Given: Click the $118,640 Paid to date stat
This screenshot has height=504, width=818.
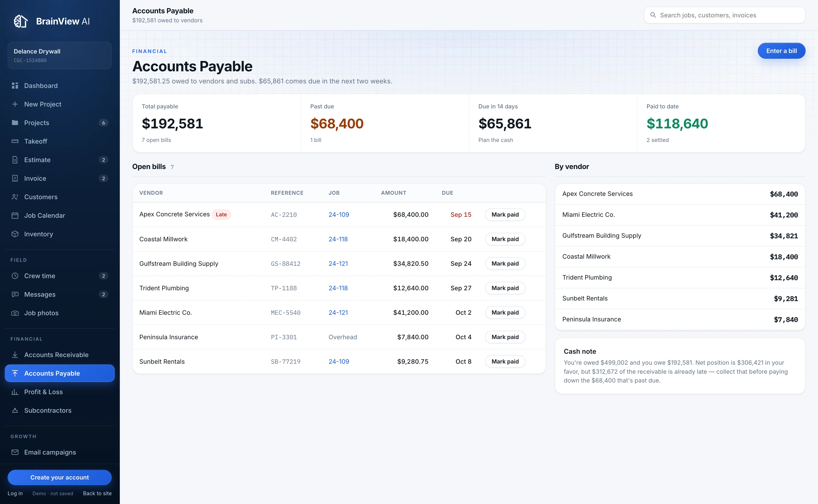Looking at the screenshot, I should [x=677, y=124].
